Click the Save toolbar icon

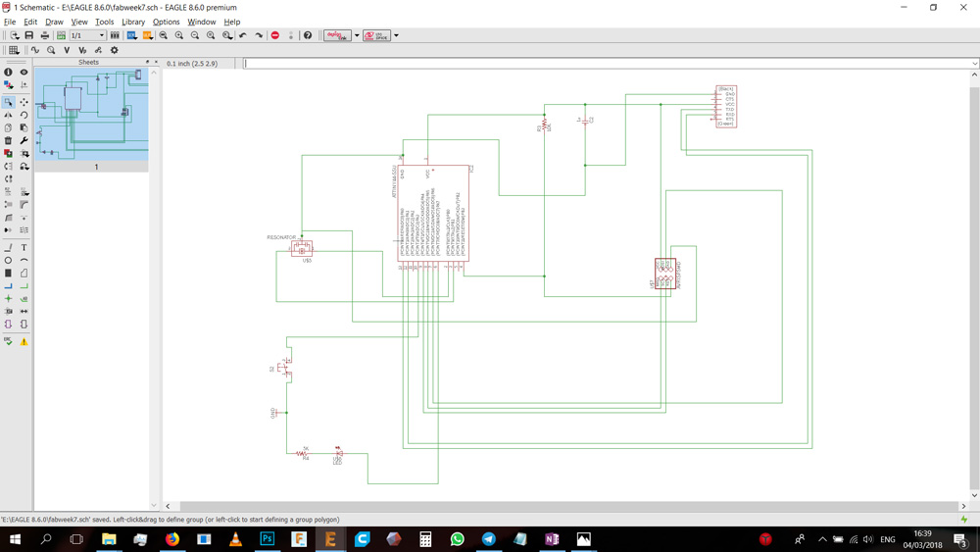tap(28, 35)
